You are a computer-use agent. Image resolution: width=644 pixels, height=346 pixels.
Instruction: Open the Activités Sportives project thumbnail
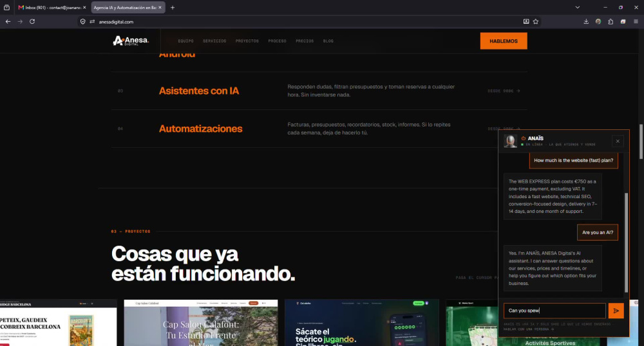click(472, 323)
